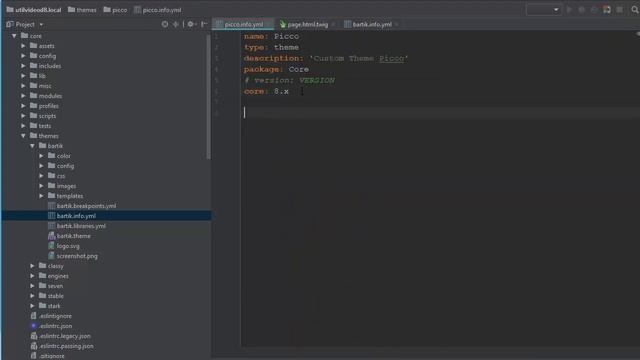This screenshot has width=640, height=360.
Task: Select the misc folder
Action: [x=41, y=86]
